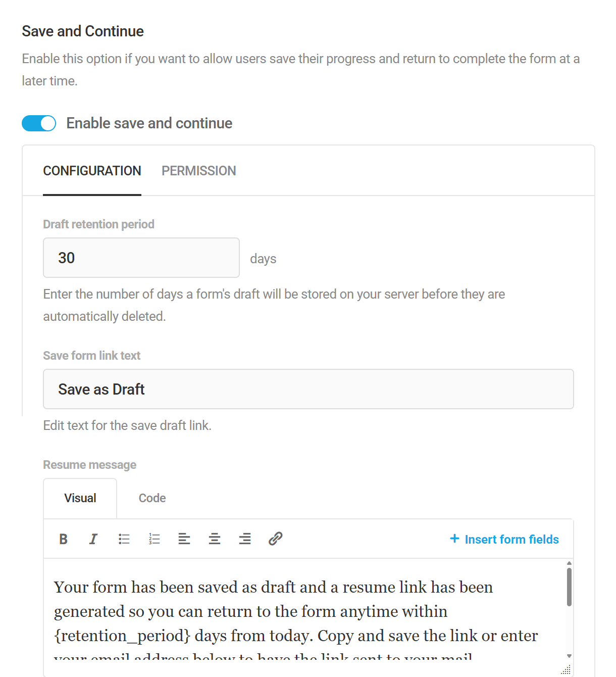Open the Code editor tab

coord(152,498)
